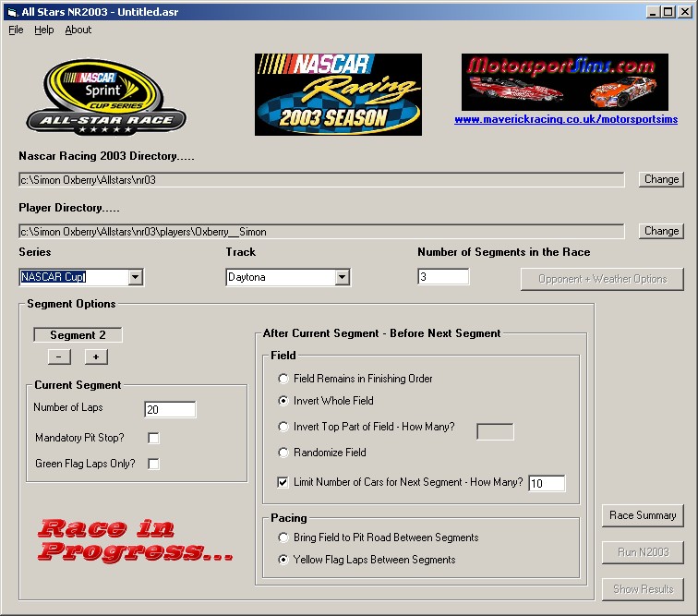This screenshot has height=616, width=698.
Task: Go to next segment with plus button
Action: coord(96,356)
